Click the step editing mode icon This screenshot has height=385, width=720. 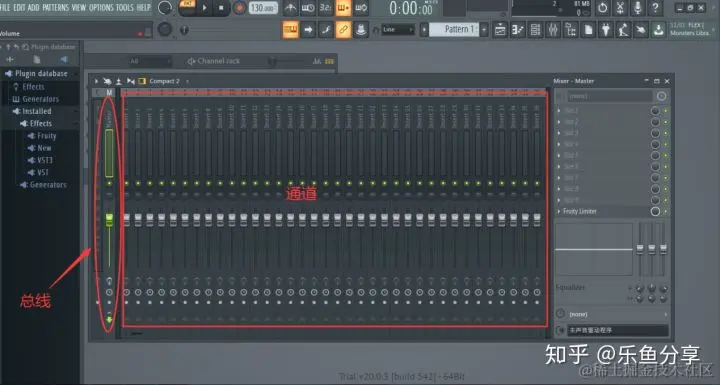[x=326, y=30]
